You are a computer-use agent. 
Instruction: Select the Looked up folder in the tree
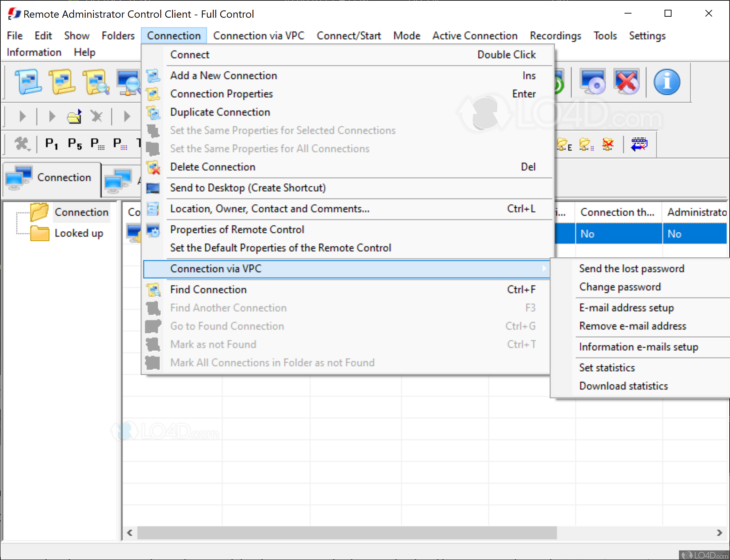point(79,233)
